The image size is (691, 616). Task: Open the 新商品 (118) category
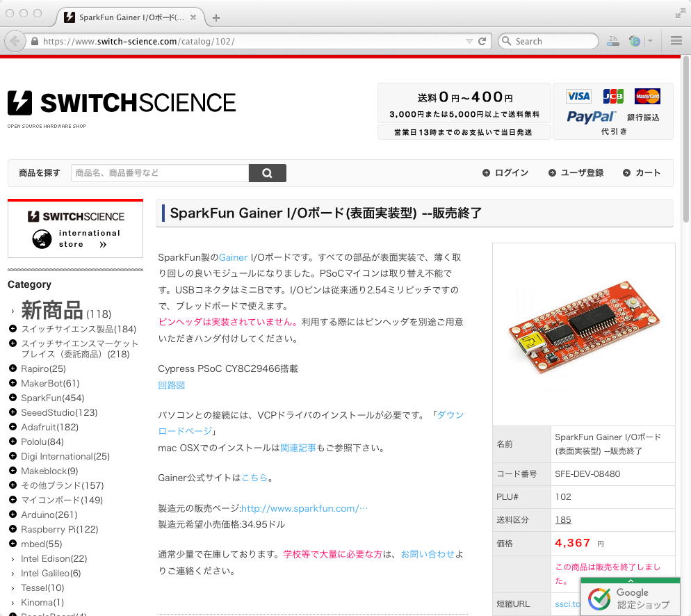pos(66,310)
